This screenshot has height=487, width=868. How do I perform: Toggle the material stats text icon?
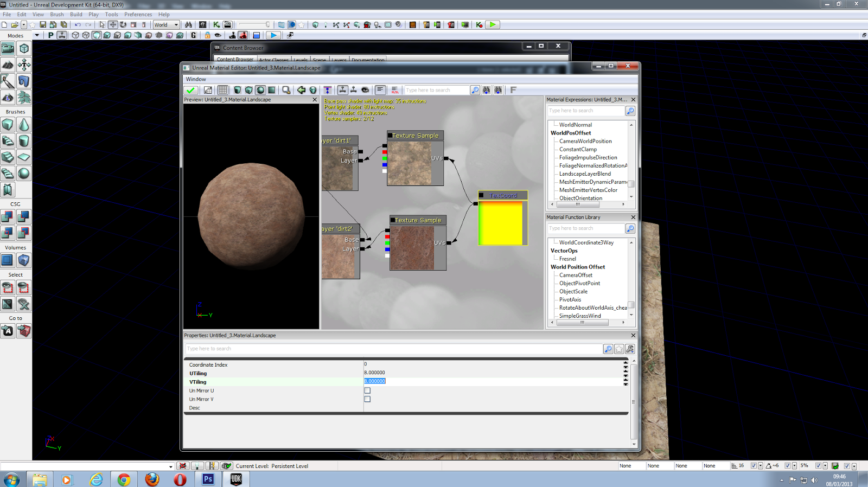pyautogui.click(x=380, y=90)
